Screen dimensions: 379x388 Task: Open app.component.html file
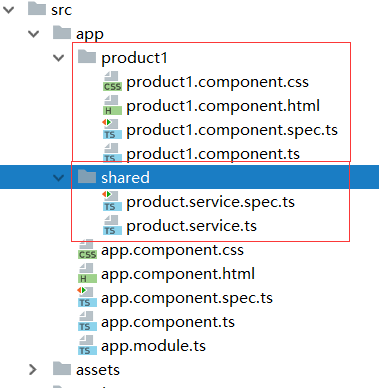pos(178,274)
